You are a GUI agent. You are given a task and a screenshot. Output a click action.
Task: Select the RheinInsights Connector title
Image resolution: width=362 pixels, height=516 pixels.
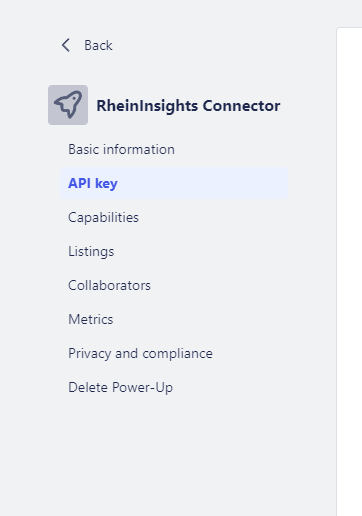188,106
